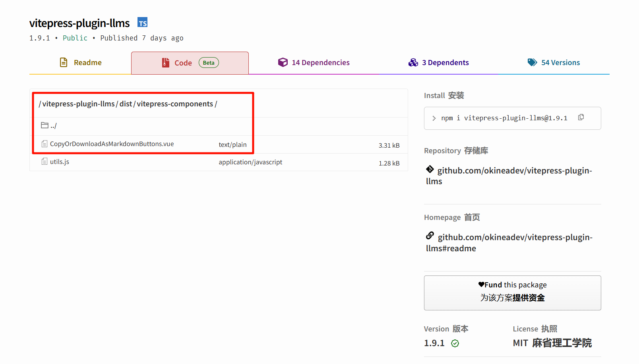Open the CopyOrDownloadAsMarkdownButtons.vue file
The height and width of the screenshot is (364, 639).
pos(112,144)
